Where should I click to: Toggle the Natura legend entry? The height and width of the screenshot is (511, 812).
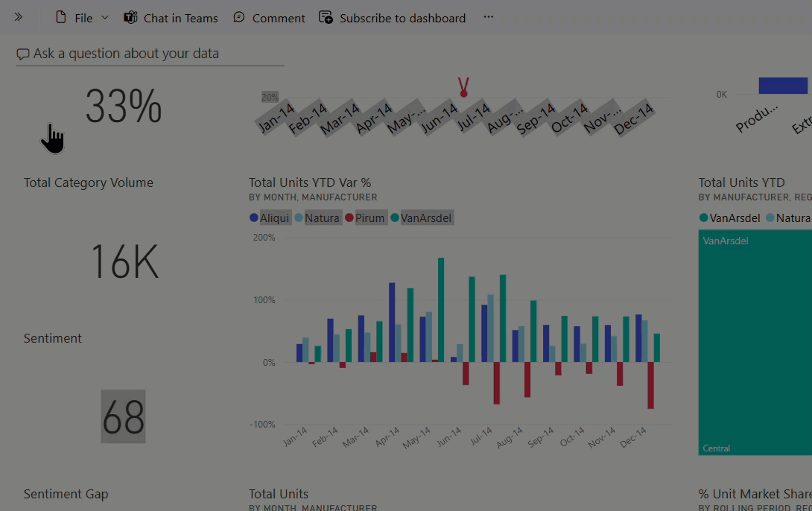pyautogui.click(x=317, y=218)
